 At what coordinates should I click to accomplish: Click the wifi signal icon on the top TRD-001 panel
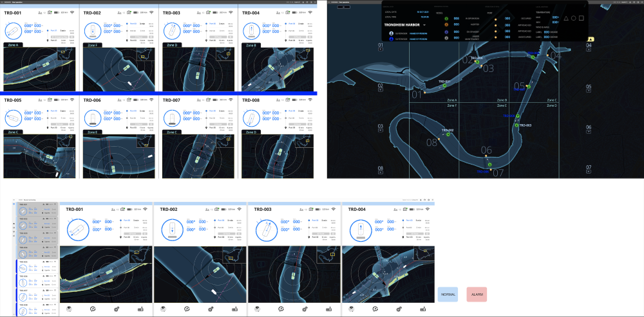tap(73, 12)
